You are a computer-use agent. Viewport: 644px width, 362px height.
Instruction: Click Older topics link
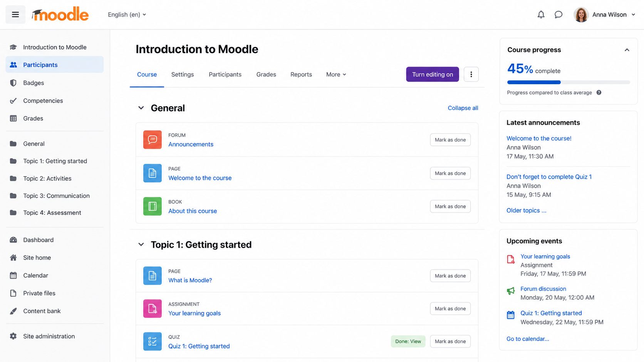pos(526,210)
